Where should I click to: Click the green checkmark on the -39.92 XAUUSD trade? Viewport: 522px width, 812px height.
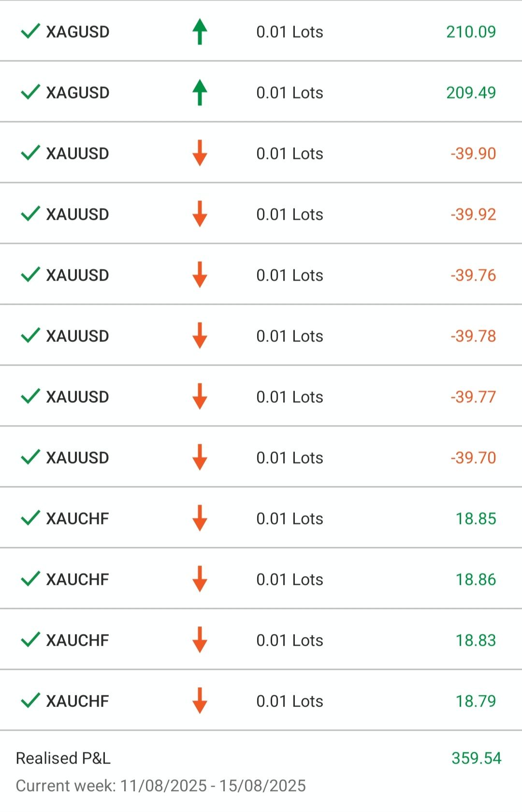click(30, 214)
